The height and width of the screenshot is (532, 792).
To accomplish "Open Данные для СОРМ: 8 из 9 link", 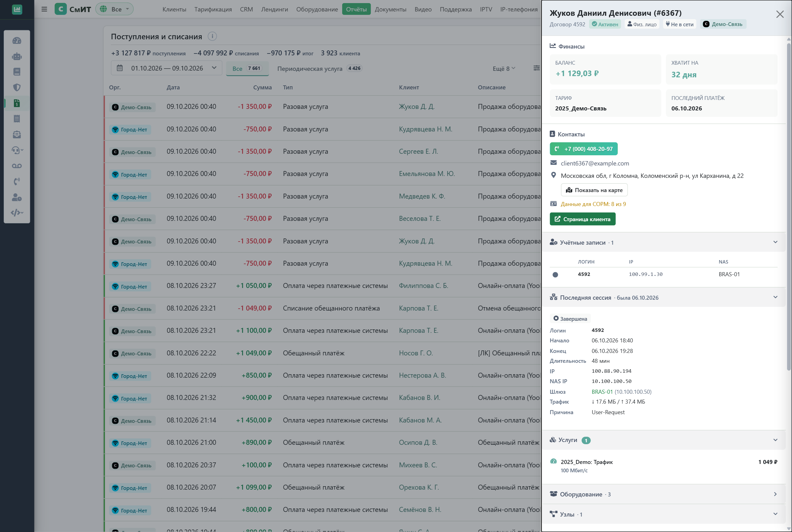I will pyautogui.click(x=593, y=204).
